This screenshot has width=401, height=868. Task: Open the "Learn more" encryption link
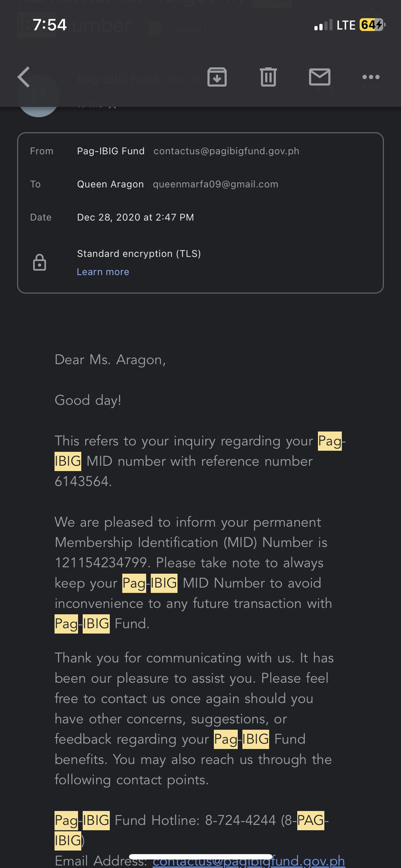coord(103,272)
